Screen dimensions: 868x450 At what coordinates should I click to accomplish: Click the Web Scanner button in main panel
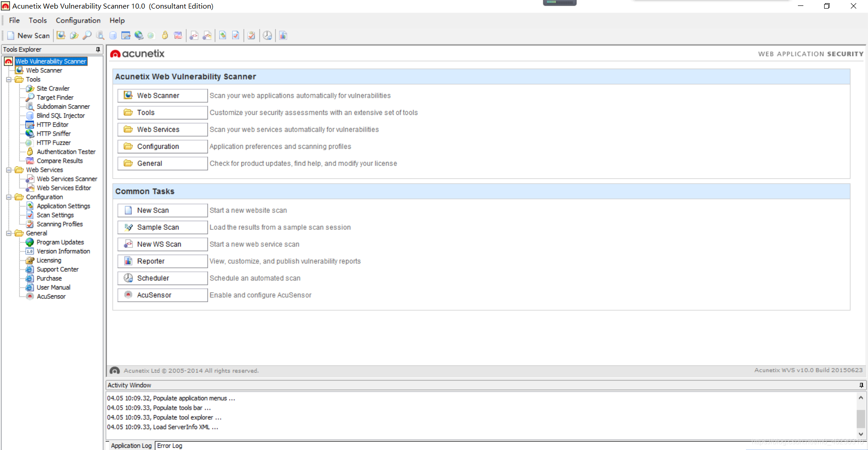(162, 95)
